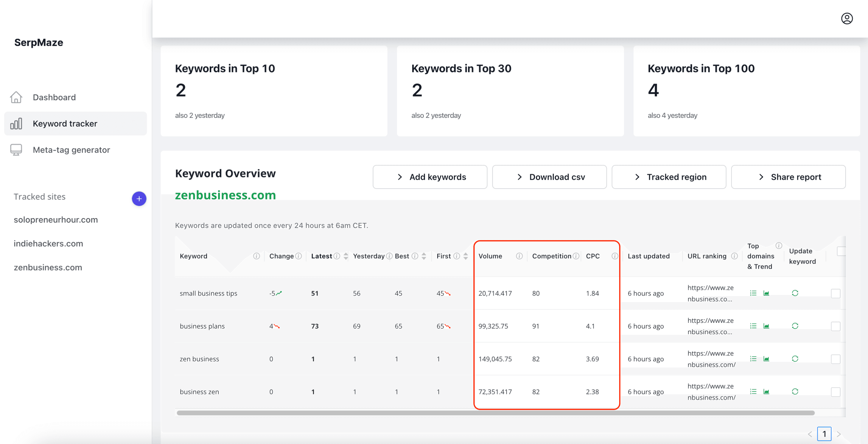Sort table by Best column arrows
The height and width of the screenshot is (444, 868).
(x=424, y=256)
